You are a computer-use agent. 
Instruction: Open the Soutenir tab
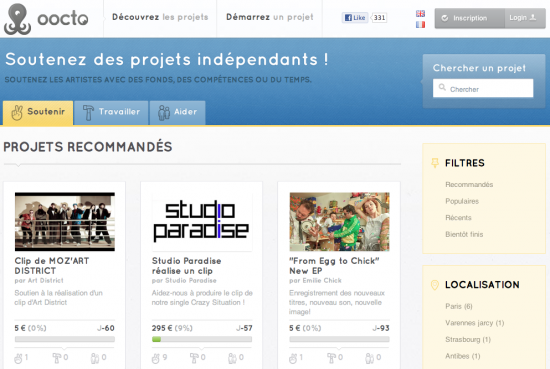(38, 113)
